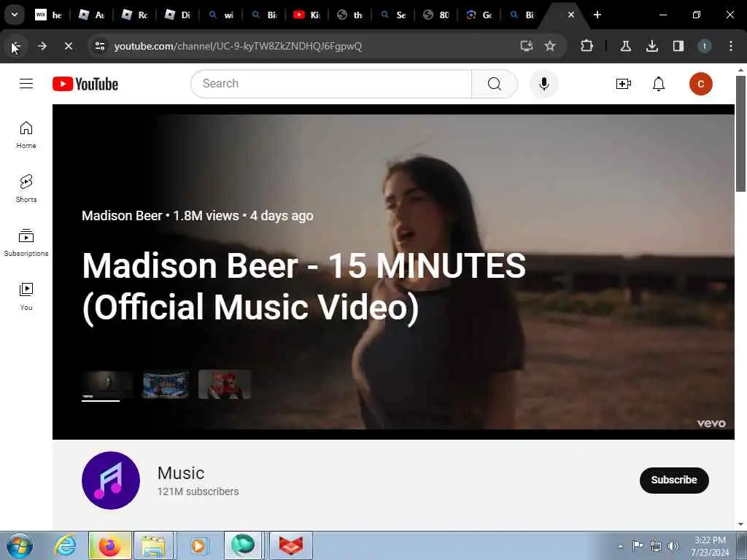This screenshot has width=747, height=560.
Task: Click install app icon in address bar
Action: point(527,46)
